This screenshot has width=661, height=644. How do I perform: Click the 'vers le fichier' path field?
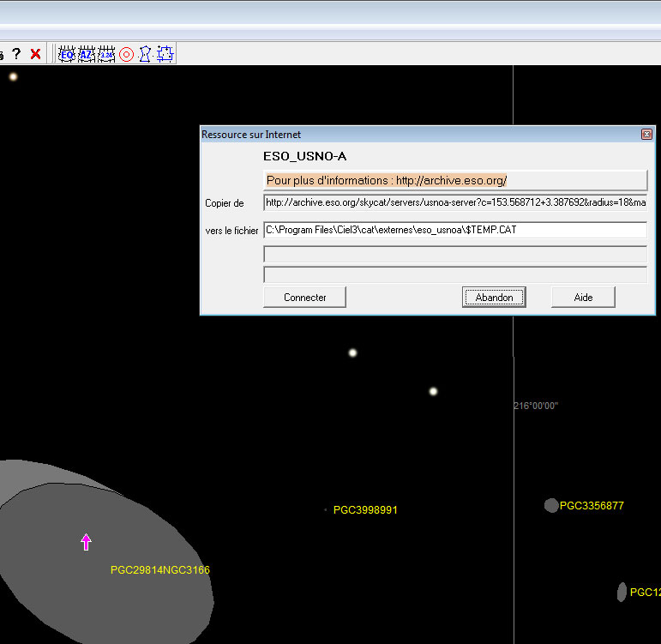point(455,230)
